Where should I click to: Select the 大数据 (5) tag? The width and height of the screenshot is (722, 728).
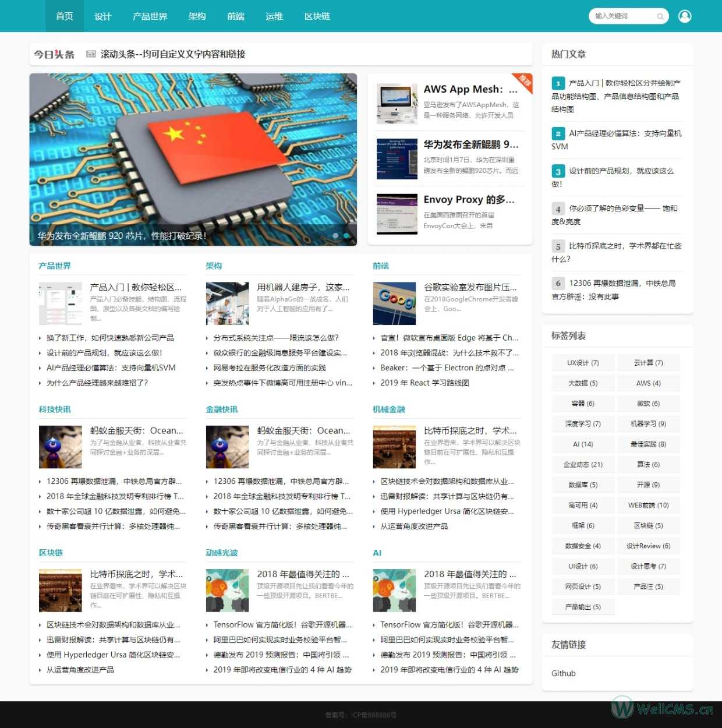point(583,383)
